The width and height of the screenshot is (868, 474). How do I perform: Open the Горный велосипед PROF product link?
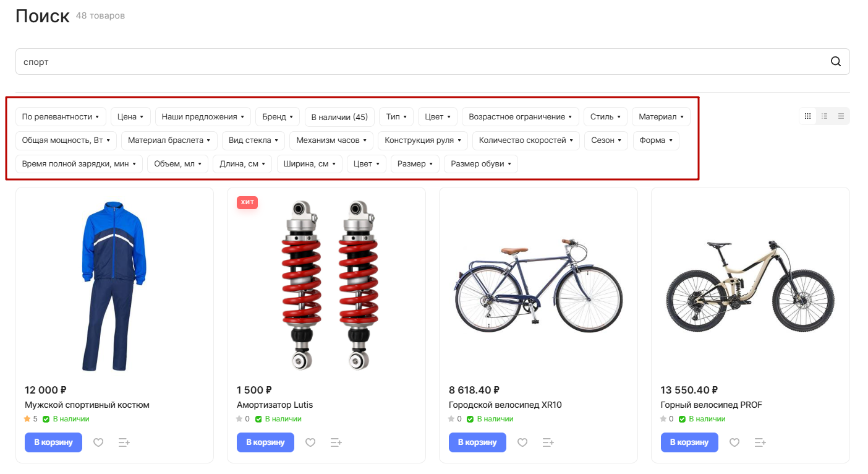click(711, 405)
